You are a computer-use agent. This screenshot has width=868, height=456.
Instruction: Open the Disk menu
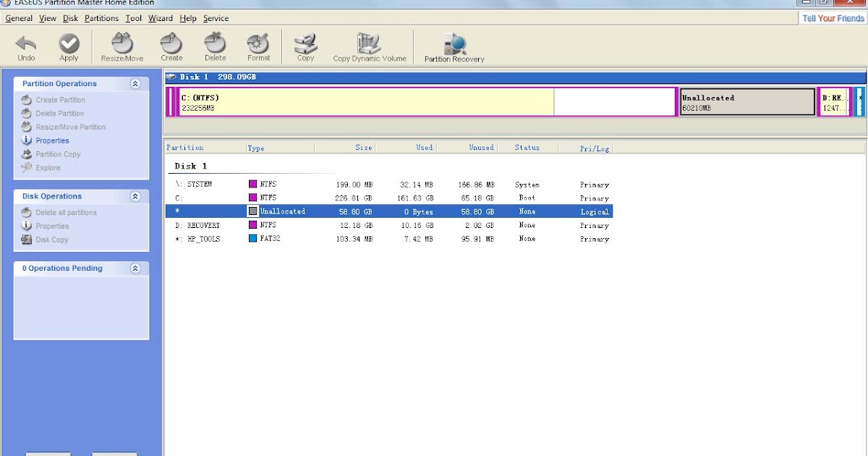[70, 18]
